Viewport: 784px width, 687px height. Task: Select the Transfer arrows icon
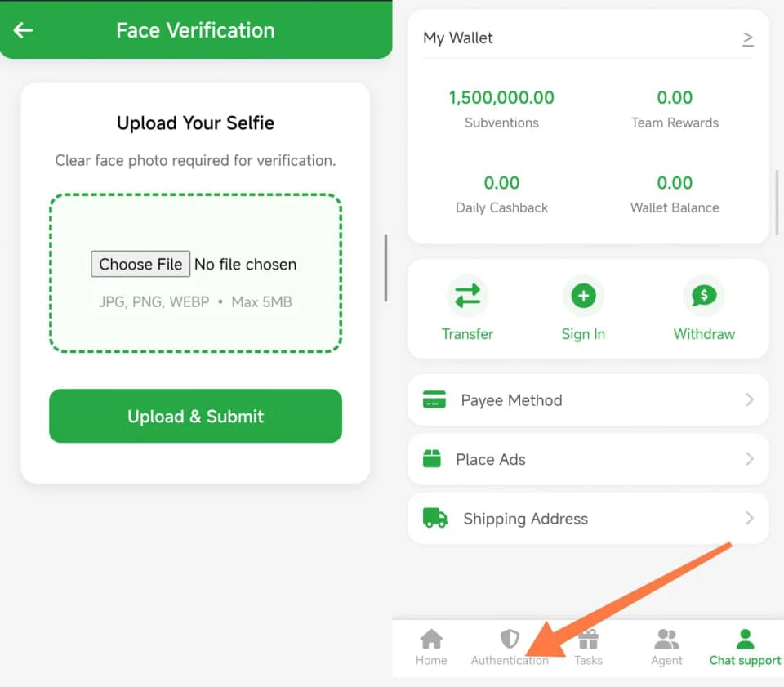point(467,296)
